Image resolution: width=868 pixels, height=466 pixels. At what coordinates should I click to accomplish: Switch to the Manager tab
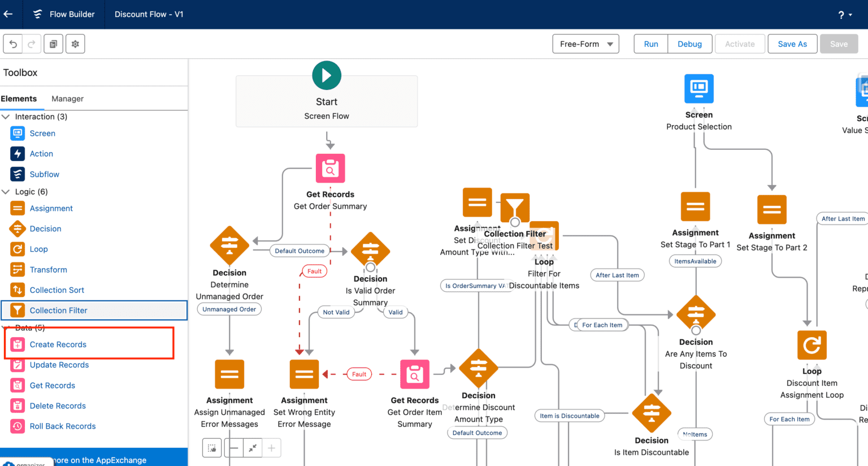coord(67,98)
